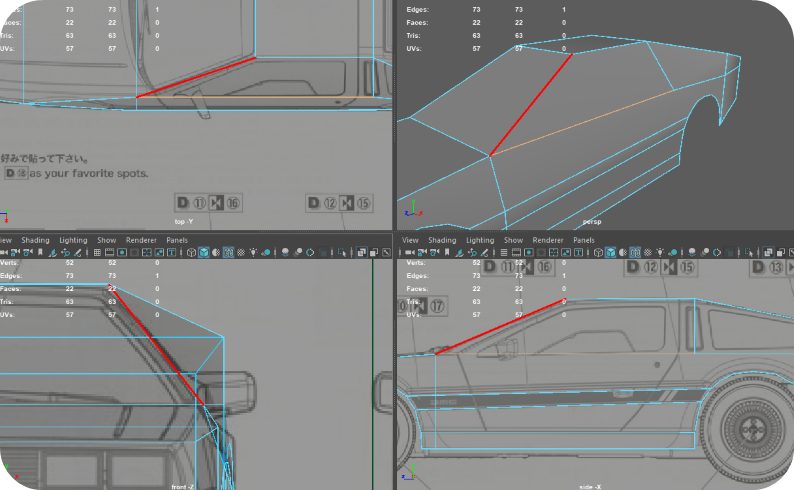The height and width of the screenshot is (490, 794).
Task: Toggle Smooth Shade All in the front view toolbar
Action: pos(204,252)
